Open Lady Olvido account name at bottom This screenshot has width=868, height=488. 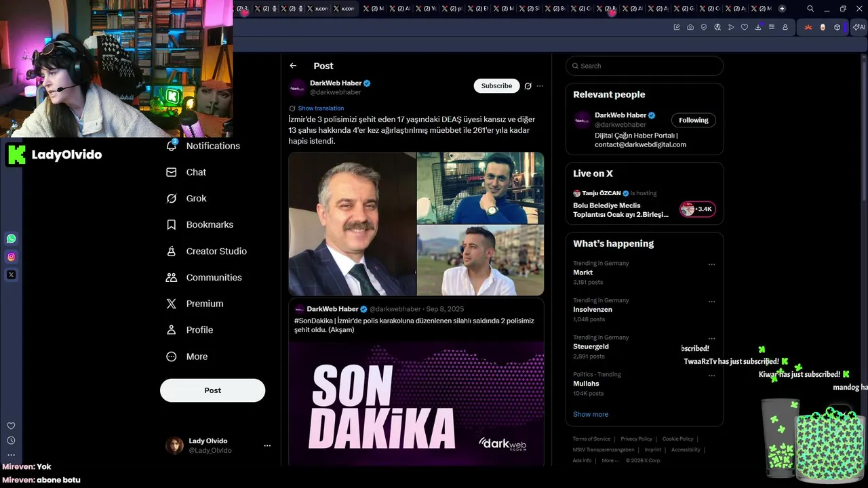(208, 441)
